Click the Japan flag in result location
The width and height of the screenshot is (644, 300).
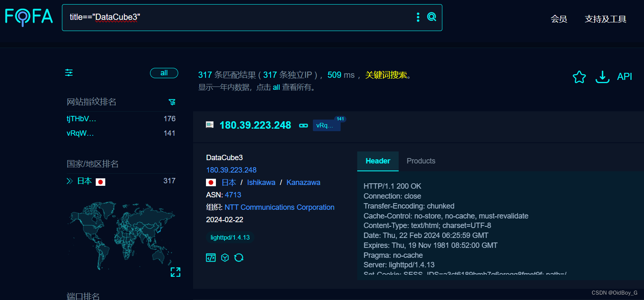(211, 182)
